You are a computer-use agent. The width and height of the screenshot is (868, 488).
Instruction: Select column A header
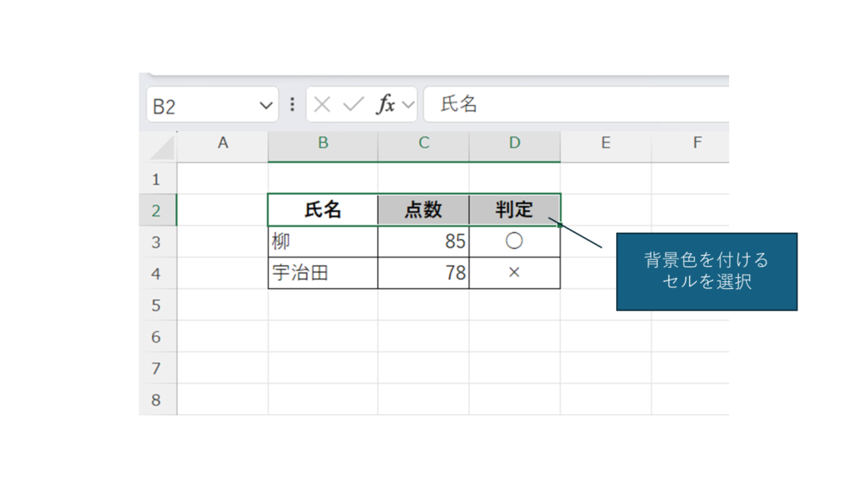click(223, 143)
